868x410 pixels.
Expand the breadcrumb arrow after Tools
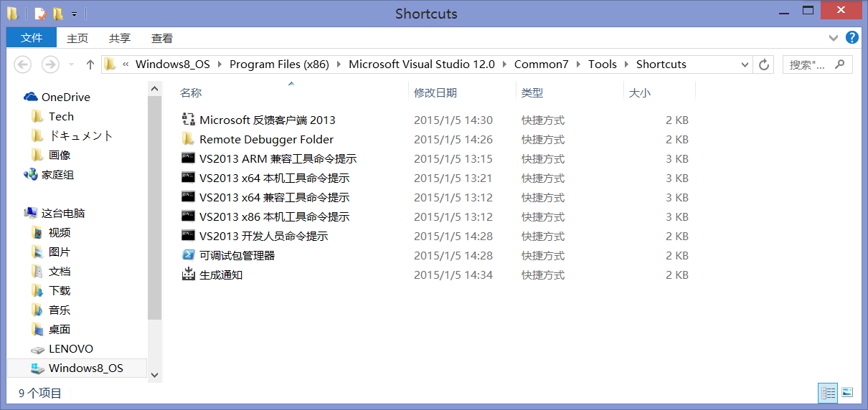(x=626, y=65)
